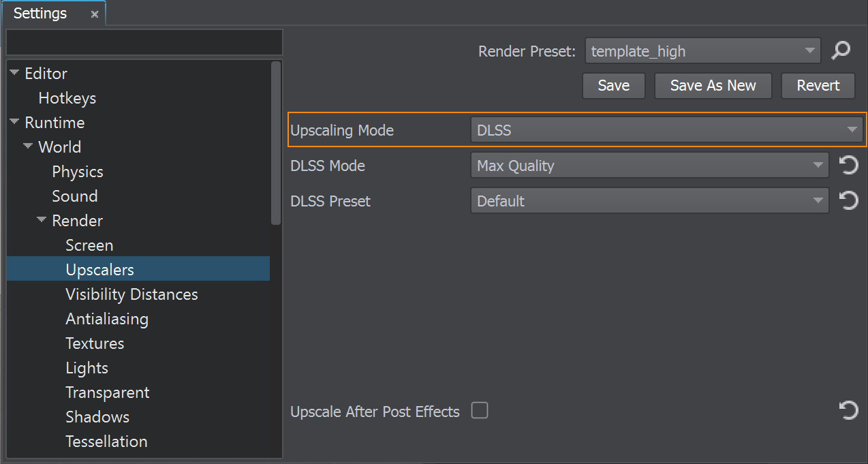The height and width of the screenshot is (464, 868).
Task: Select Screen under Render
Action: (x=89, y=245)
